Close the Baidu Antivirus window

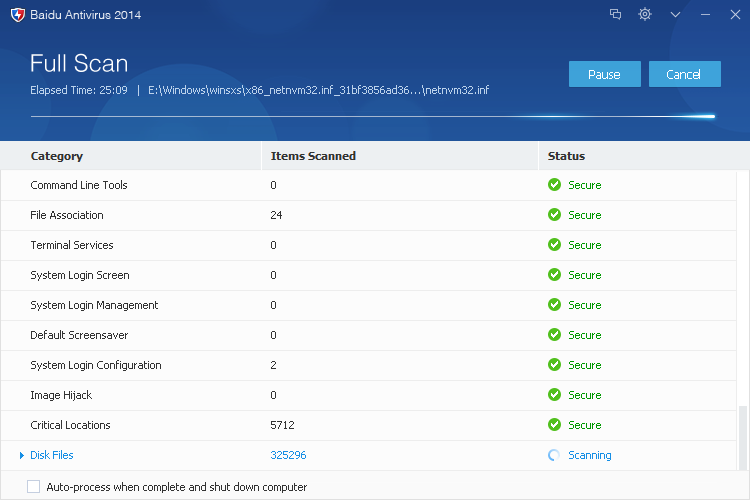coord(735,15)
